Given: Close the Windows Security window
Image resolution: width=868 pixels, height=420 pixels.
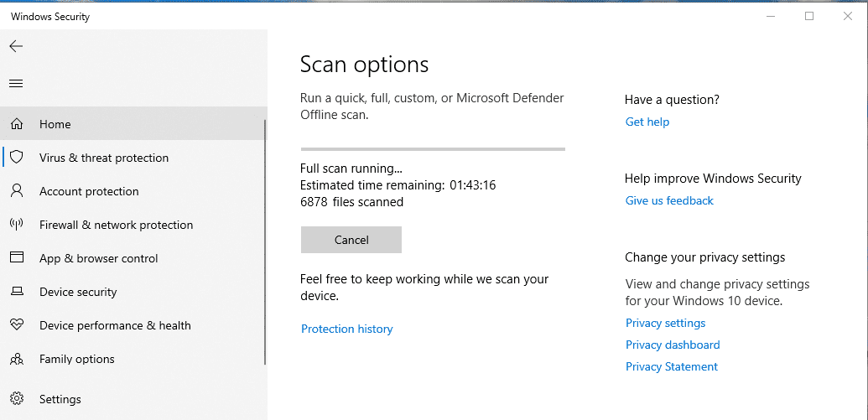Looking at the screenshot, I should (x=848, y=16).
